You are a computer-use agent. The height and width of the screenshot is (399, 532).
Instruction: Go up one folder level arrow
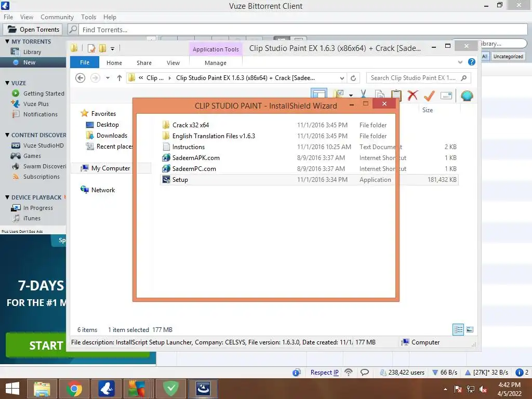coord(119,78)
